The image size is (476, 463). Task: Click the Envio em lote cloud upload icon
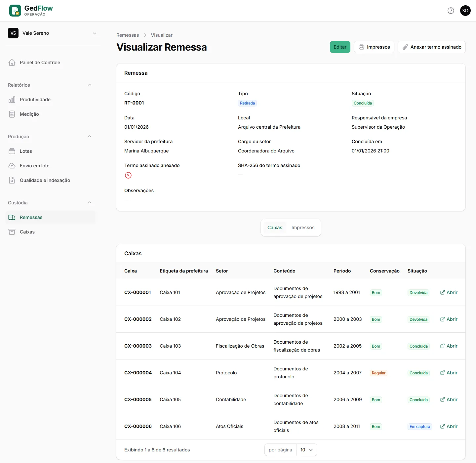[x=12, y=166]
